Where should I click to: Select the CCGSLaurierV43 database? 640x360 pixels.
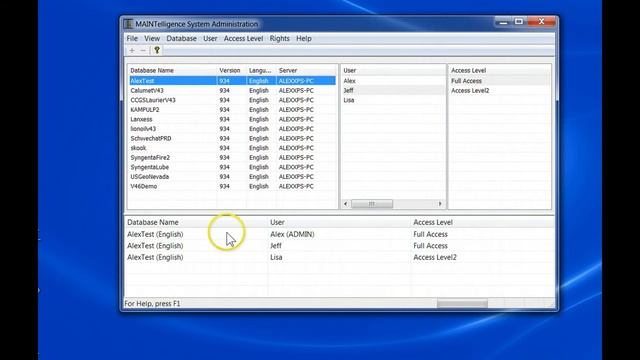pyautogui.click(x=233, y=100)
